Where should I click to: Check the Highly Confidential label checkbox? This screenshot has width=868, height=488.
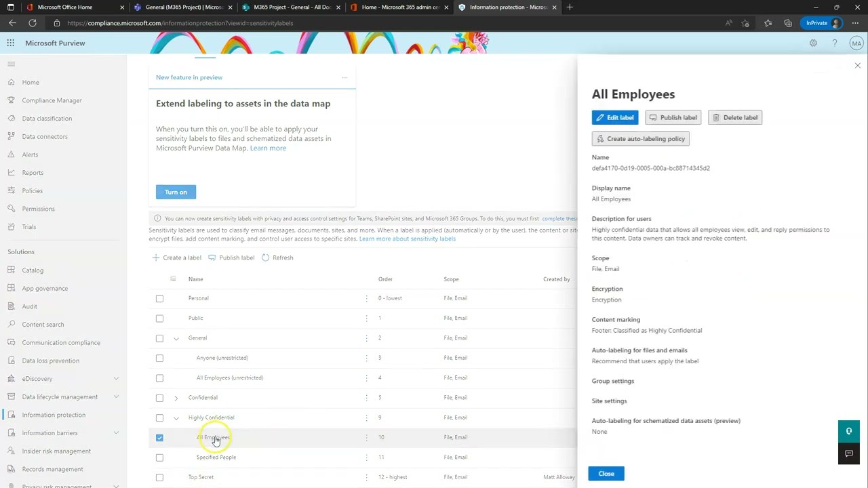pyautogui.click(x=159, y=418)
